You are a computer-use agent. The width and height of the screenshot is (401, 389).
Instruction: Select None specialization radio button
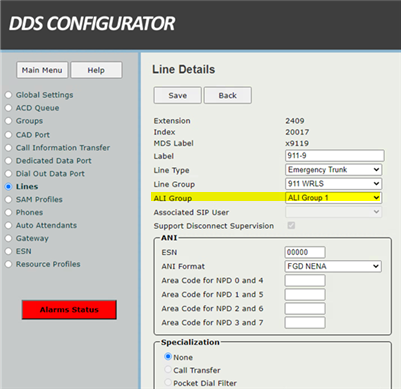pos(168,357)
